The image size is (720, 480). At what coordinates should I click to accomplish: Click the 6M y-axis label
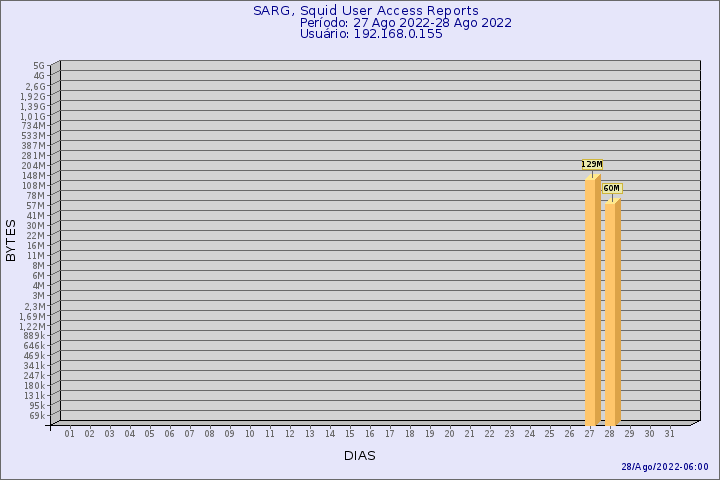[39, 276]
